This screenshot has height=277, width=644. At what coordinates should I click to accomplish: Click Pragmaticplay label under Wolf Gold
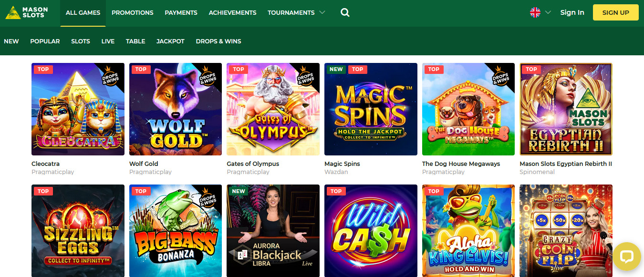[150, 172]
